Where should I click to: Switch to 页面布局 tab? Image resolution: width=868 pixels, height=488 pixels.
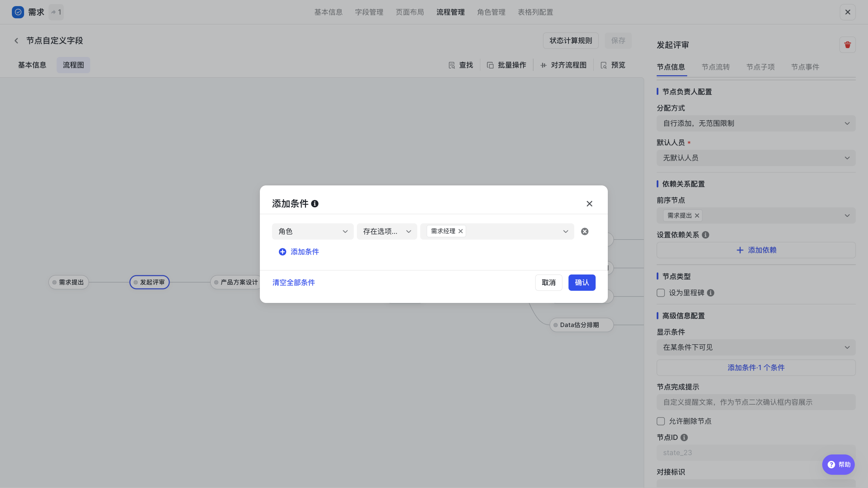(410, 12)
